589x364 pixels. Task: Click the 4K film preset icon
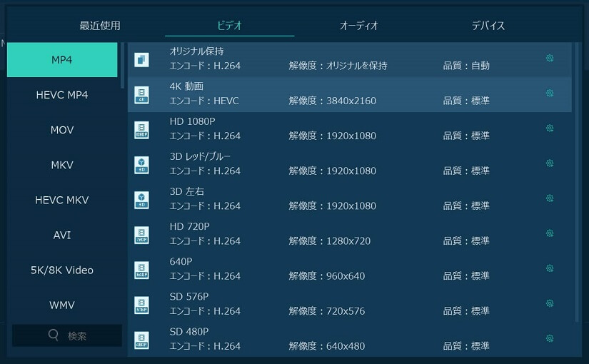coord(141,95)
